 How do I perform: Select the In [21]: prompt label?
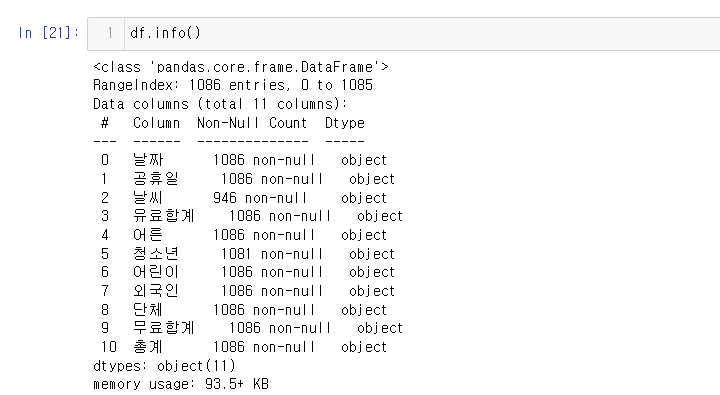pos(49,33)
